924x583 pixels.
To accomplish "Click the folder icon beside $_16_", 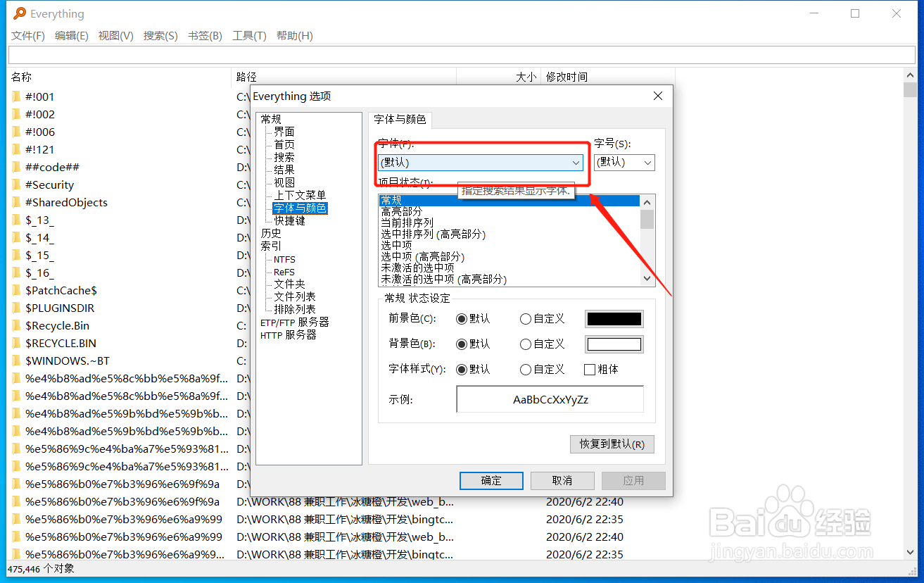I will [16, 272].
